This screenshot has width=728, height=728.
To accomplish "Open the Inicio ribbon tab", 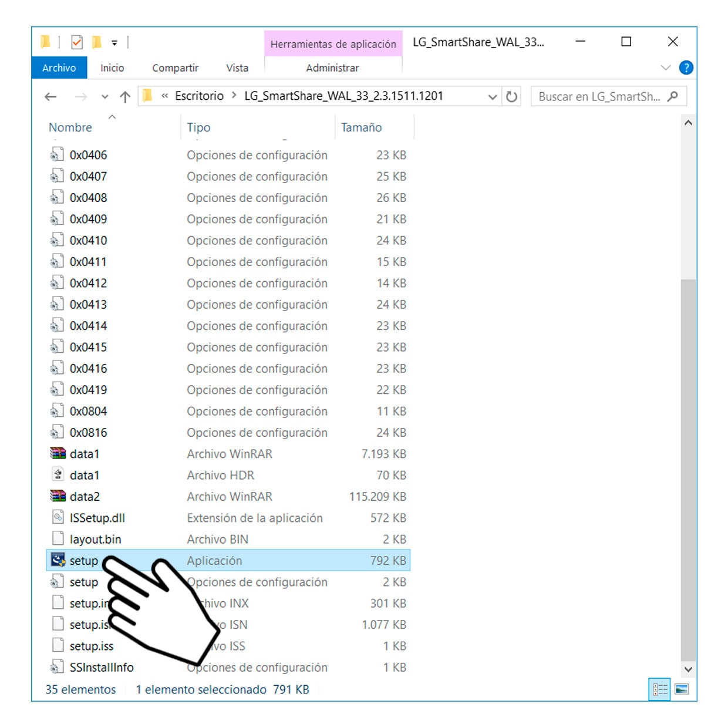I will pos(112,68).
